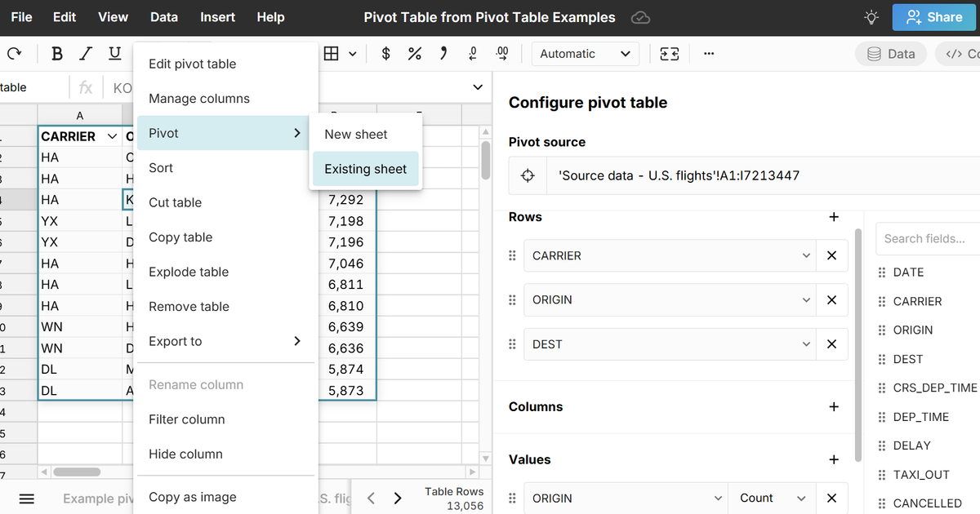Remove the ORIGIN row field

coord(831,299)
